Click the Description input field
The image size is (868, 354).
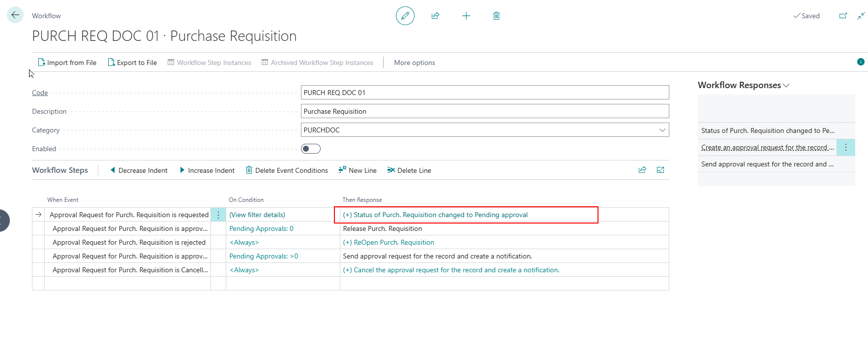coord(484,111)
